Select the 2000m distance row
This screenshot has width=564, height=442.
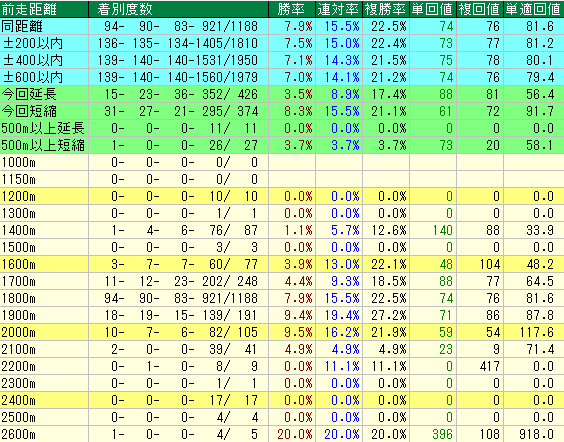click(282, 332)
